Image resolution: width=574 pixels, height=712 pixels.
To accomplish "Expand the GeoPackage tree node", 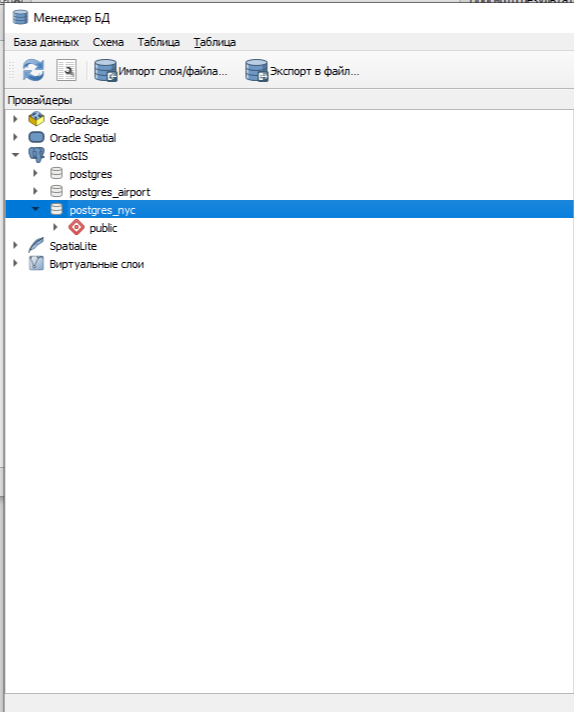I will point(15,119).
